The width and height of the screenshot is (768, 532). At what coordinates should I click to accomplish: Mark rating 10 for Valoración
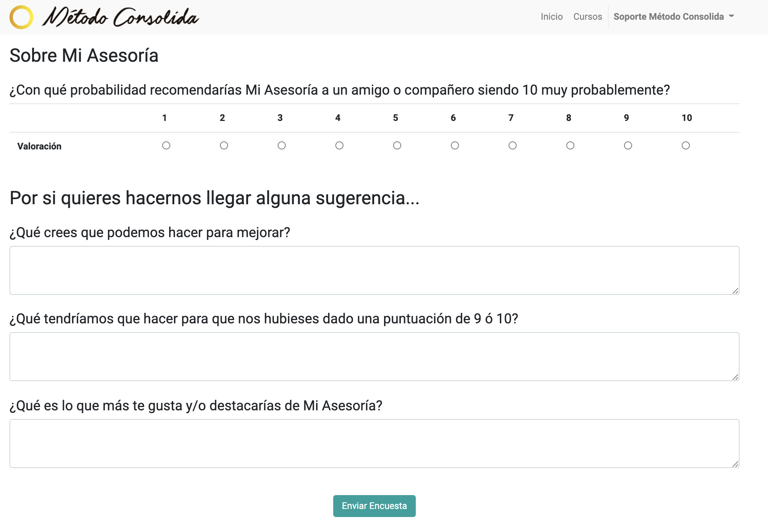(686, 145)
